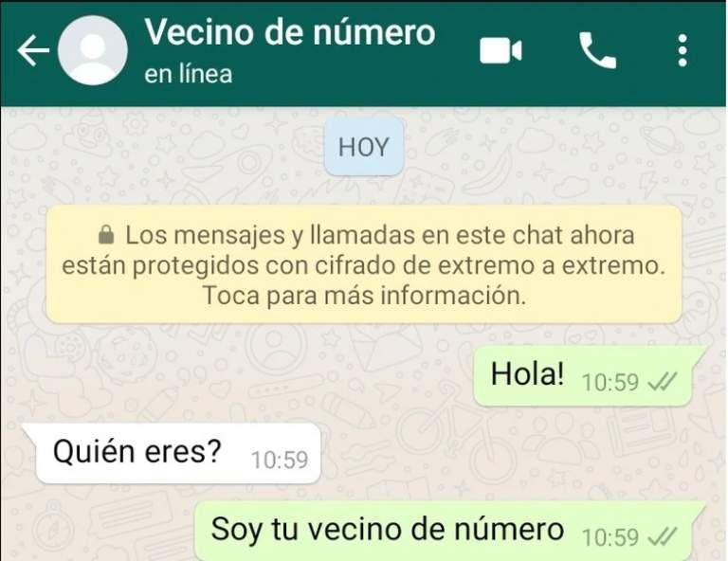
Task: Open the three-dot options menu
Action: [682, 50]
